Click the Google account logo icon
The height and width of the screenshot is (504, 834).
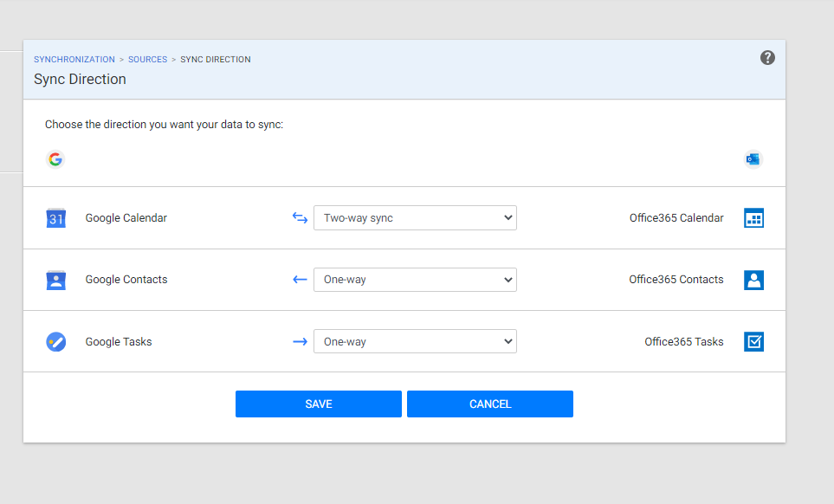coord(55,159)
